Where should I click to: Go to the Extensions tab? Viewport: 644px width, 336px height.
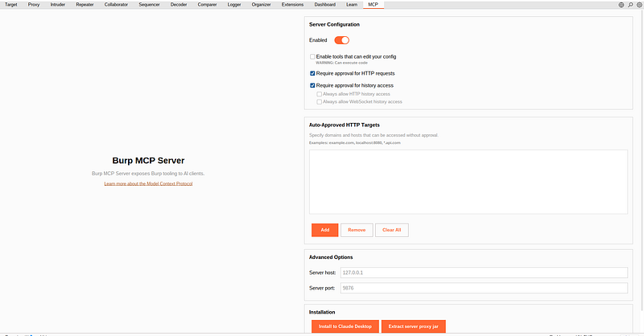(292, 5)
